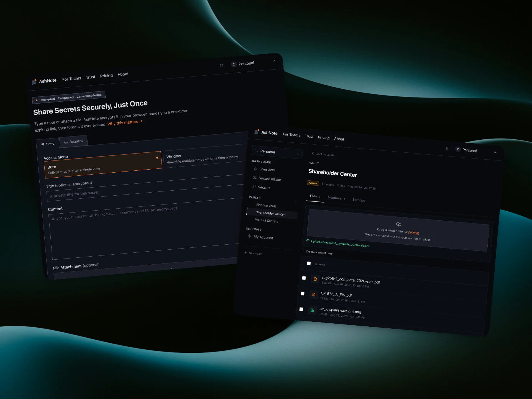The width and height of the screenshot is (532, 399).
Task: Click the image icon for sm_displays-straight.png
Action: (x=313, y=310)
